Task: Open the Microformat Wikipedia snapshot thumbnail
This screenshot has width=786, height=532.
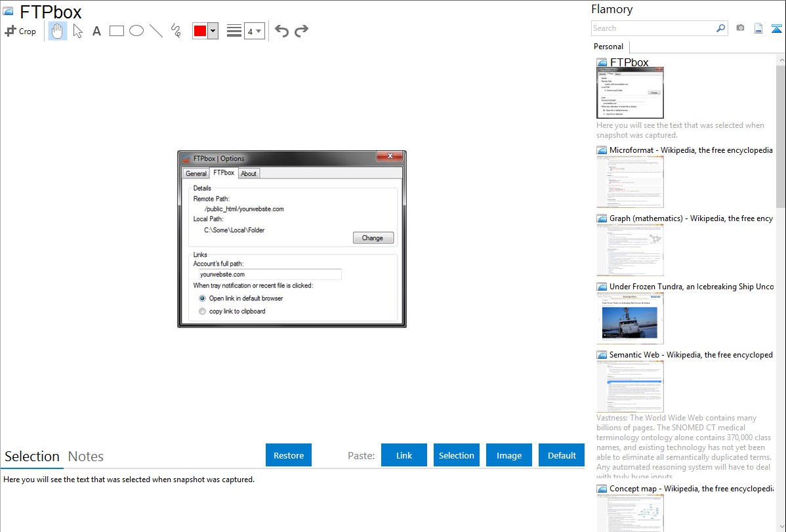Action: [x=630, y=182]
